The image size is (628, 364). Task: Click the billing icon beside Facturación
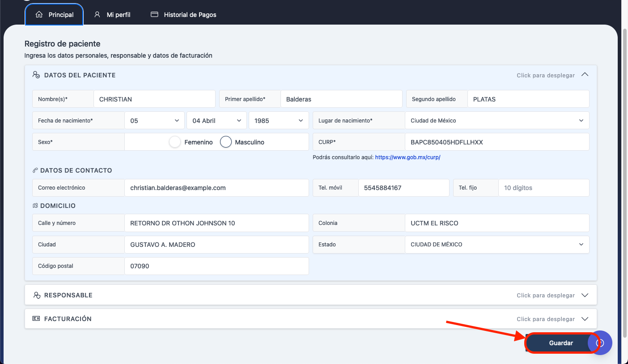coord(36,318)
